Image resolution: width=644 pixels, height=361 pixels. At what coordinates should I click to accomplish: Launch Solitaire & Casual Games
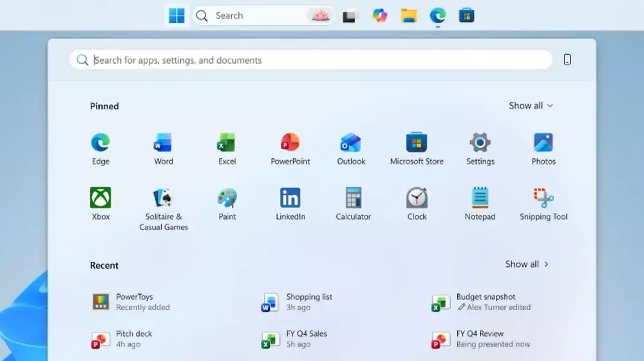tap(164, 209)
